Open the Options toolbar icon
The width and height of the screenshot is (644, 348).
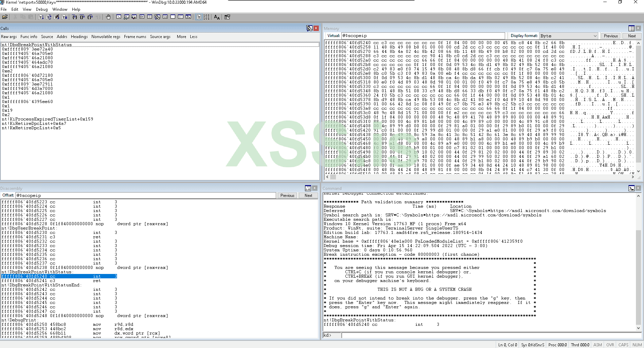pos(227,17)
